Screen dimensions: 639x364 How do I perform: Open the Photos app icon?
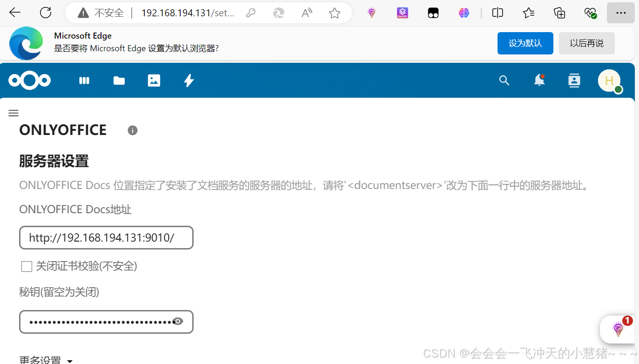click(x=154, y=81)
